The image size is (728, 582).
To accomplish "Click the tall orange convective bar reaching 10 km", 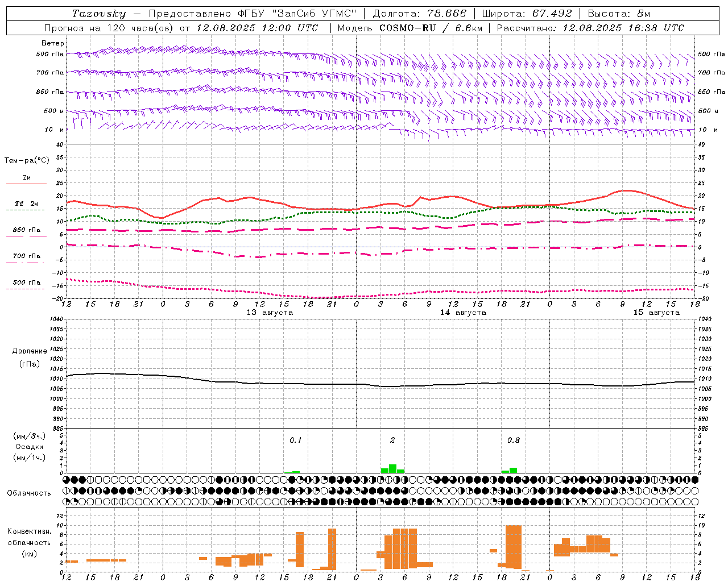I will [513, 547].
